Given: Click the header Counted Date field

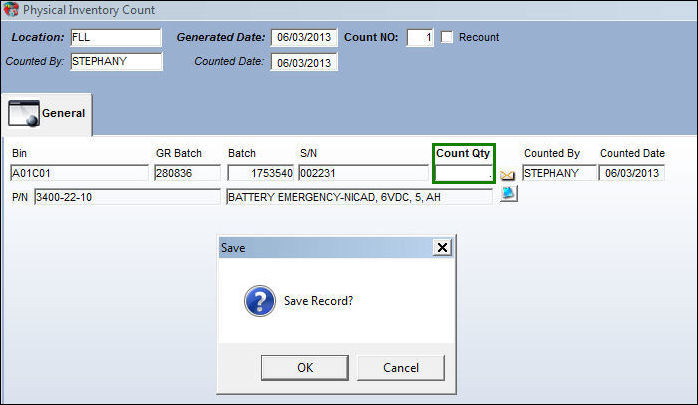Looking at the screenshot, I should click(x=304, y=62).
